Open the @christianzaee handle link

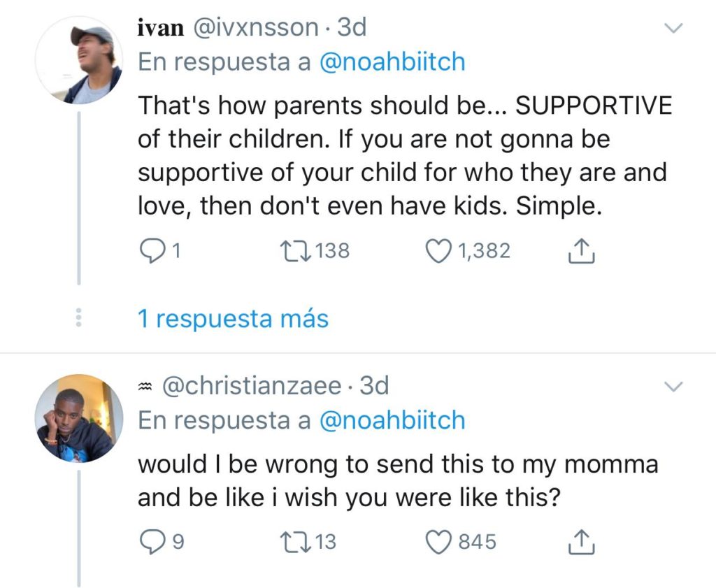tap(252, 386)
